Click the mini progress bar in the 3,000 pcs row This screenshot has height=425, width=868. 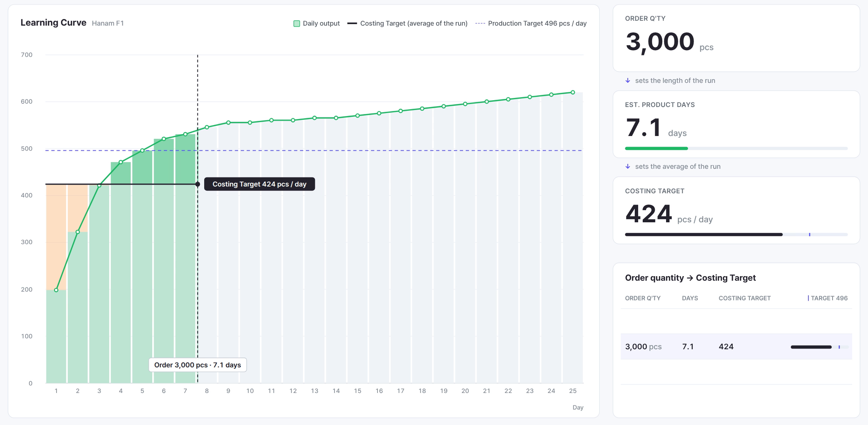click(819, 347)
